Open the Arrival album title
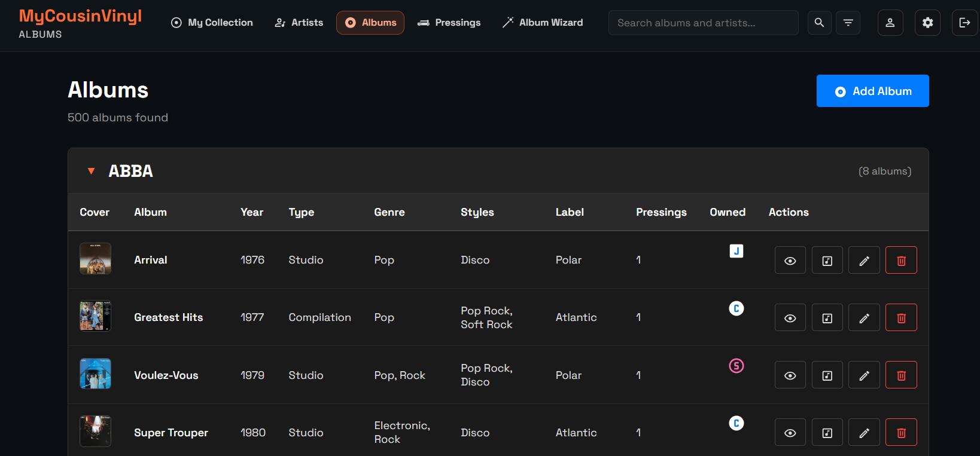This screenshot has height=456, width=980. point(151,260)
